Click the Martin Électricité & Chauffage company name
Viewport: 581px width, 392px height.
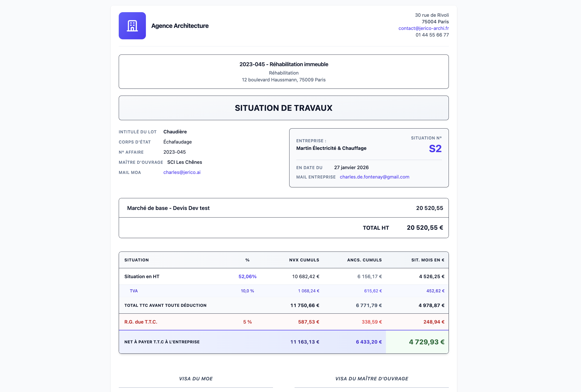click(x=331, y=148)
